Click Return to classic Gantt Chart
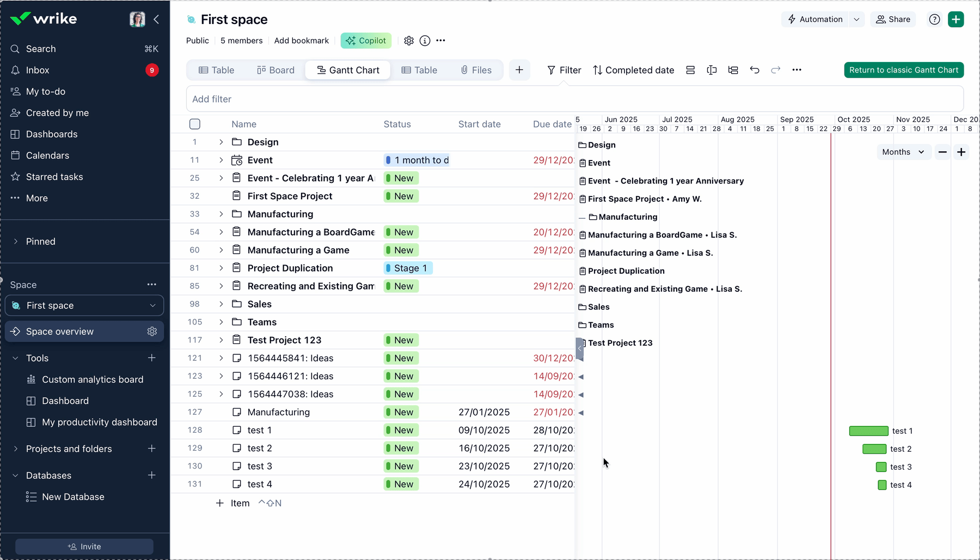 [903, 70]
